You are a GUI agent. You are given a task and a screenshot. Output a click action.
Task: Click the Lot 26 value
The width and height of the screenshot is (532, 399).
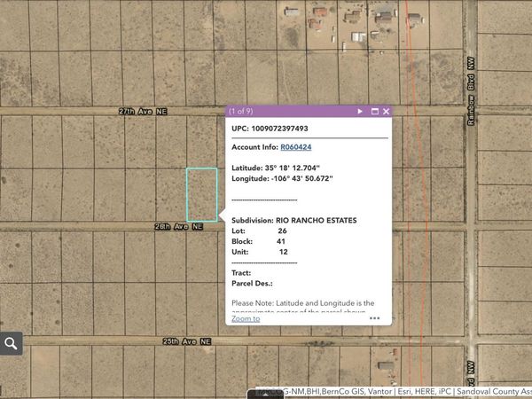pos(282,231)
